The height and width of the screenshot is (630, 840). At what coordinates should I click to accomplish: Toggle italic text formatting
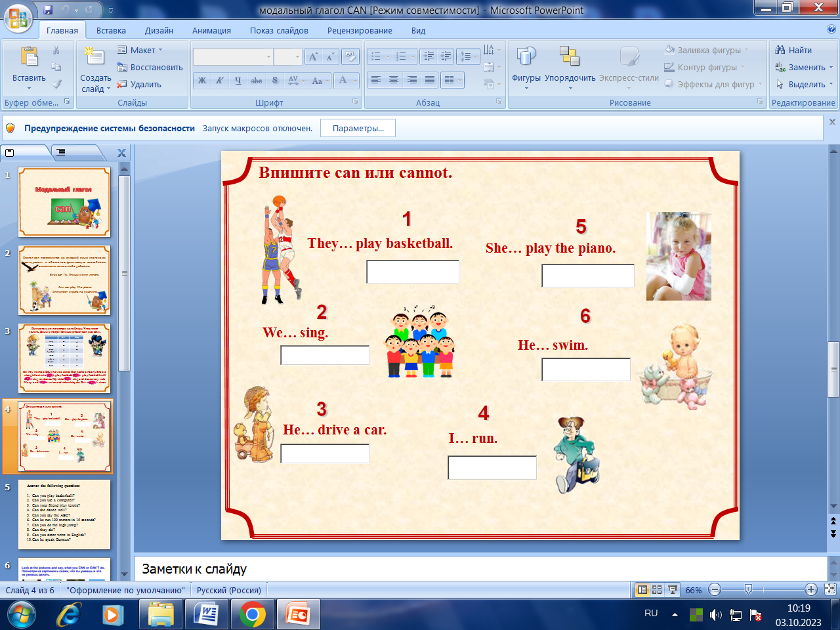click(x=220, y=81)
